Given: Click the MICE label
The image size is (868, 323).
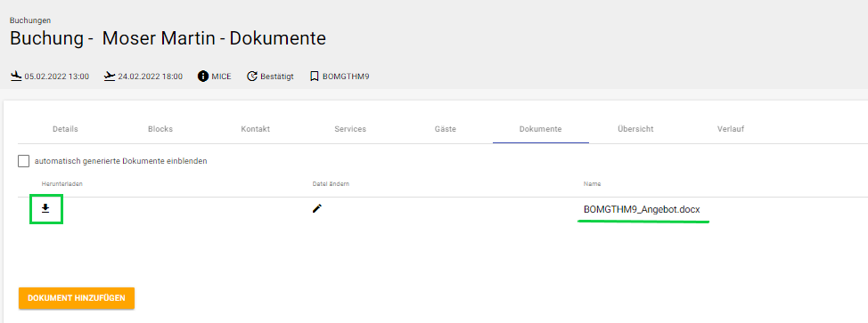Looking at the screenshot, I should click(x=221, y=77).
